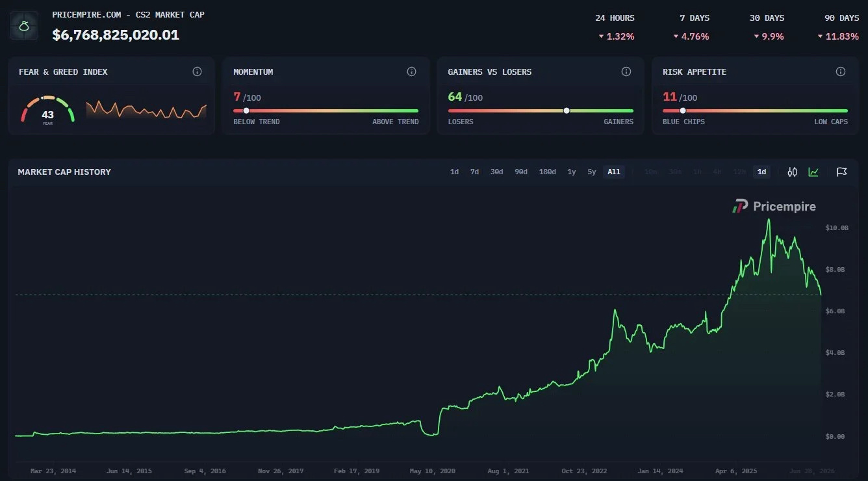
Task: Click the $0.00 axis label
Action: [x=835, y=436]
